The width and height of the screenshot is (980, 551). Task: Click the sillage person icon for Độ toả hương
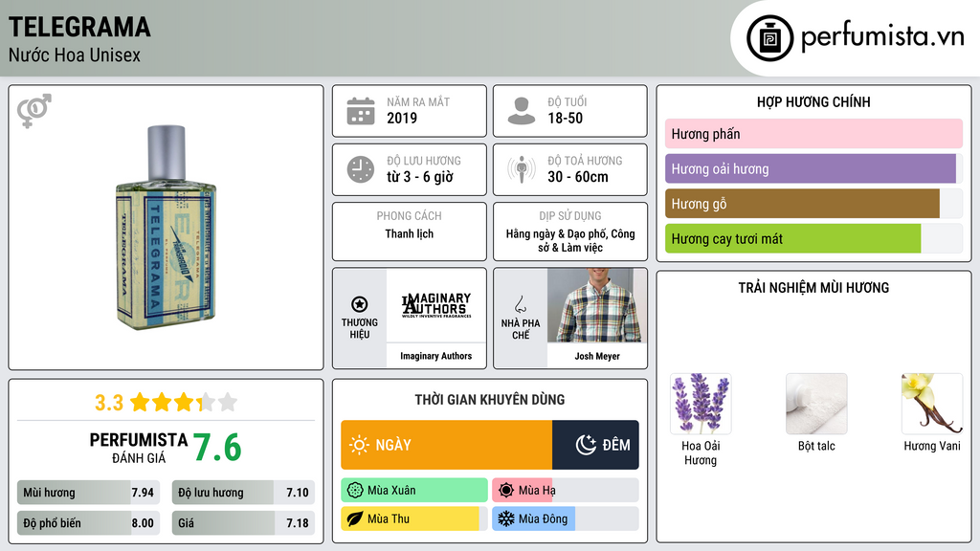tap(522, 169)
